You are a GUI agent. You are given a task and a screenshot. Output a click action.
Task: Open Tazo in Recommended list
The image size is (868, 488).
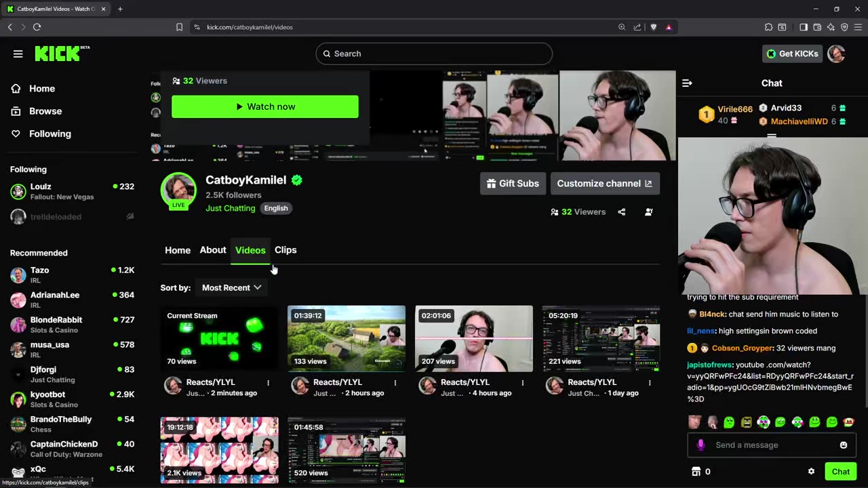pyautogui.click(x=73, y=274)
